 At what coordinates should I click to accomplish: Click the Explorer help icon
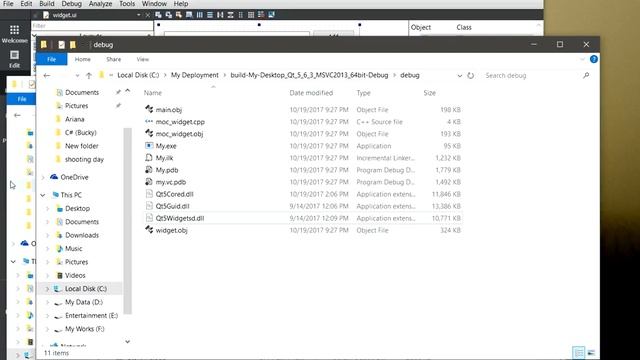(x=594, y=59)
